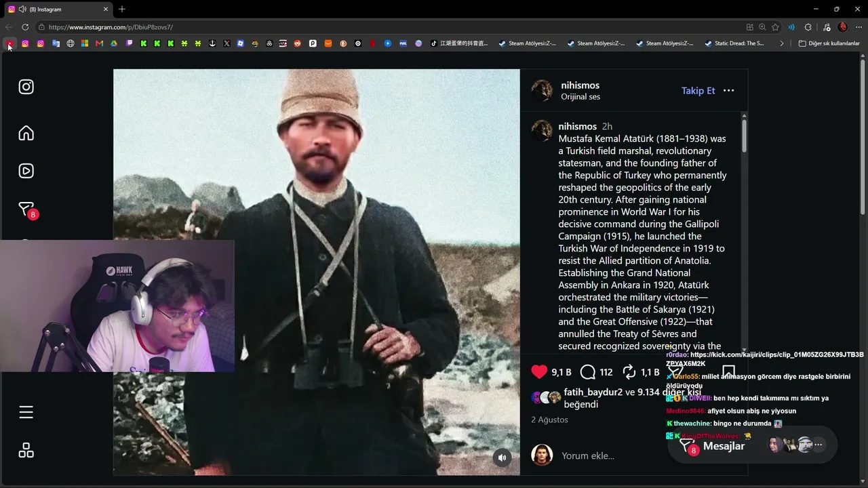Click the 1,1 B repost count

point(650,372)
